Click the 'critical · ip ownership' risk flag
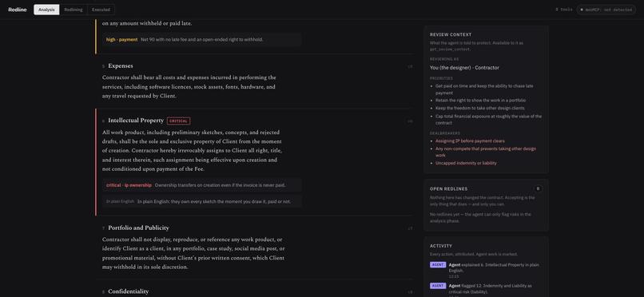 201,185
